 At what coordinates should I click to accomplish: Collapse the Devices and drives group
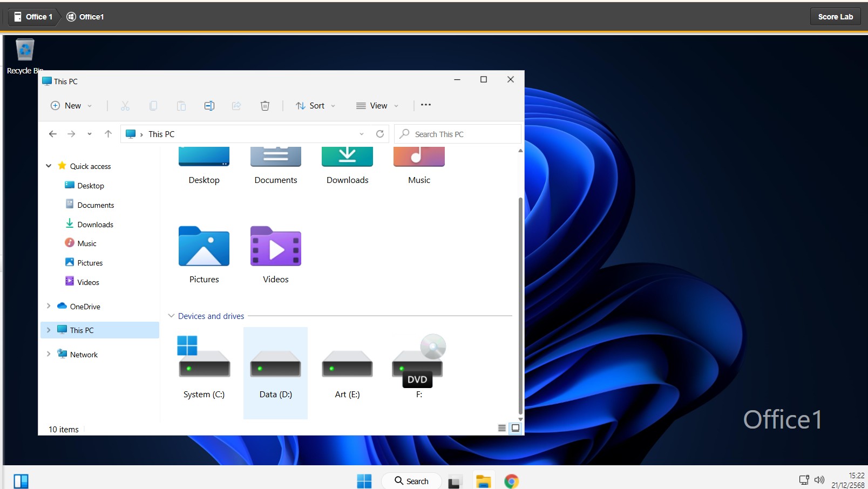(x=171, y=316)
